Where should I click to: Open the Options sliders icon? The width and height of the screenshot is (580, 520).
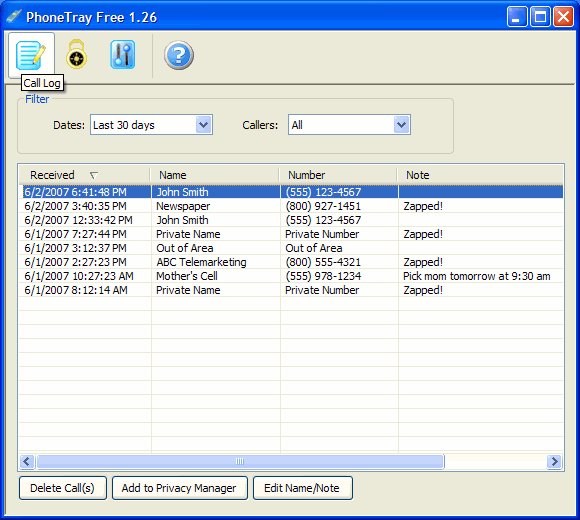[122, 55]
